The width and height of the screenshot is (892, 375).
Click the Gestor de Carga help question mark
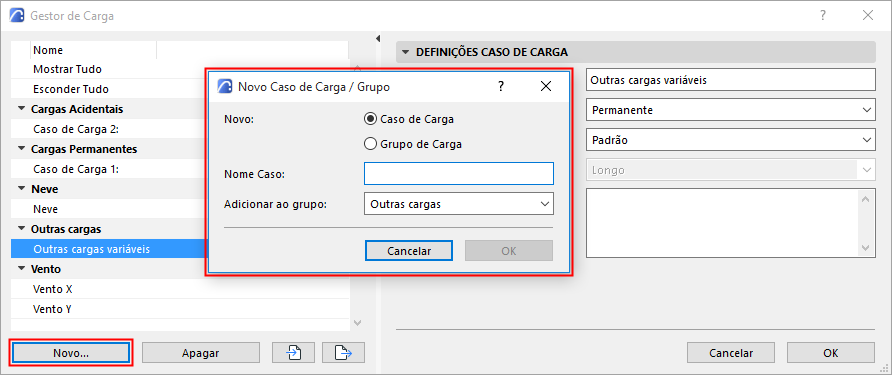tap(823, 15)
